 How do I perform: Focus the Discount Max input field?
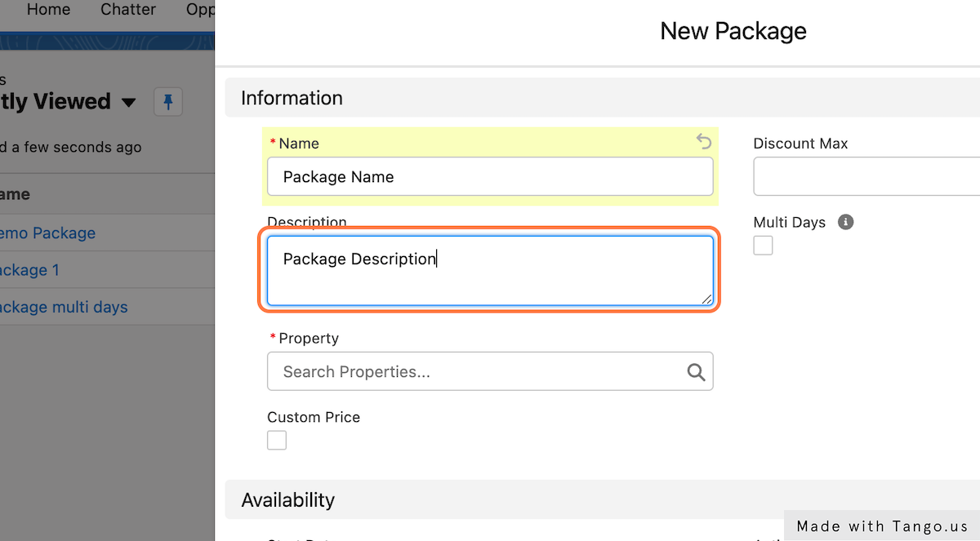866,177
